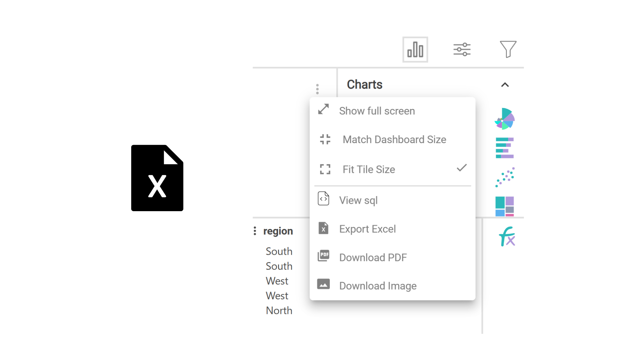Image resolution: width=644 pixels, height=362 pixels.
Task: Click the large black Excel file icon
Action: [157, 178]
